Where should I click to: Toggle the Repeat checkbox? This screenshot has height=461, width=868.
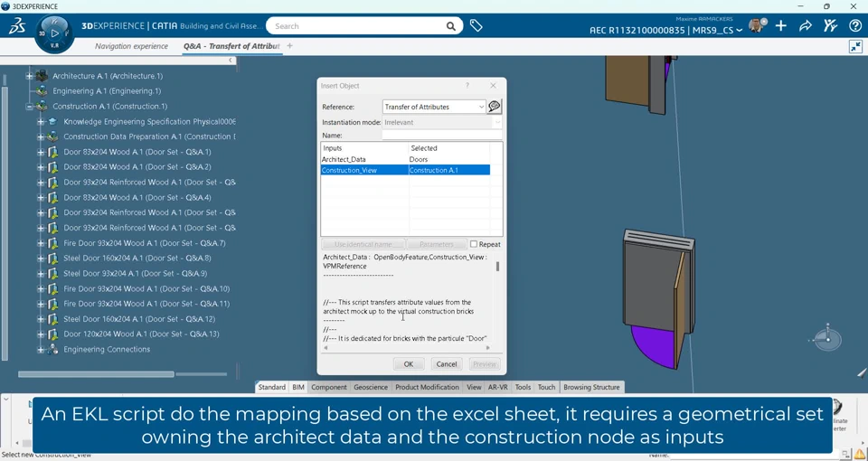[474, 244]
